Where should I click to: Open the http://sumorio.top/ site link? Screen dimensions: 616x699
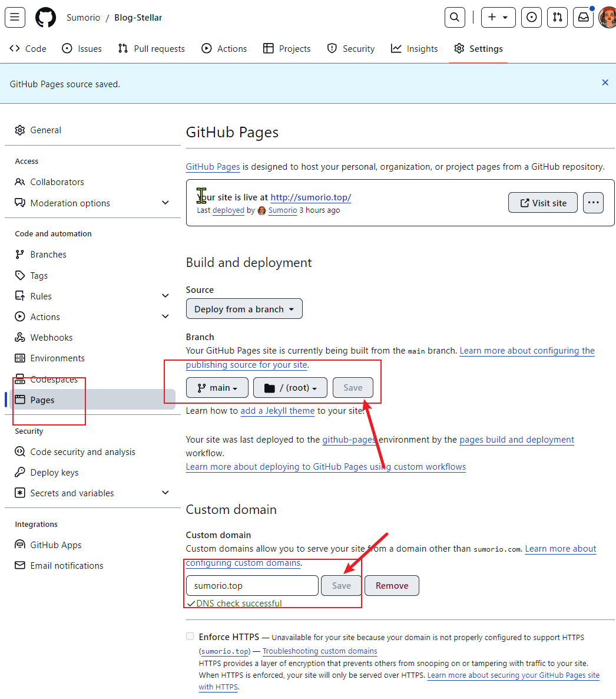310,197
